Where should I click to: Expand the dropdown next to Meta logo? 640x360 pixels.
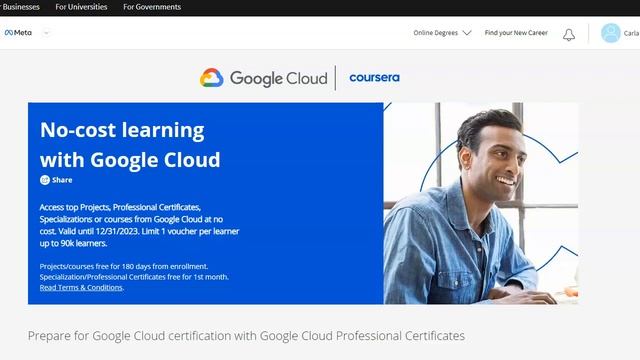pyautogui.click(x=47, y=33)
